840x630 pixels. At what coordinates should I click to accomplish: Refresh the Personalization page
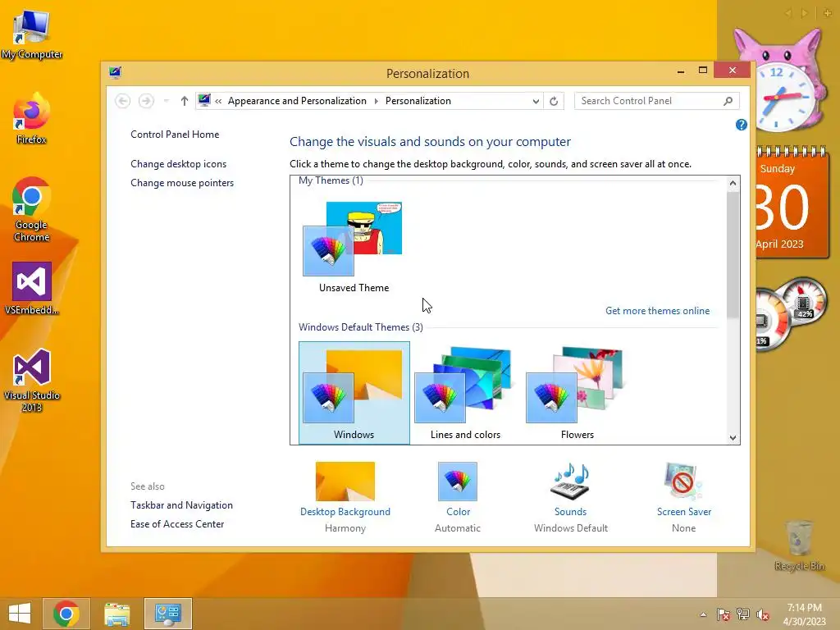point(554,101)
